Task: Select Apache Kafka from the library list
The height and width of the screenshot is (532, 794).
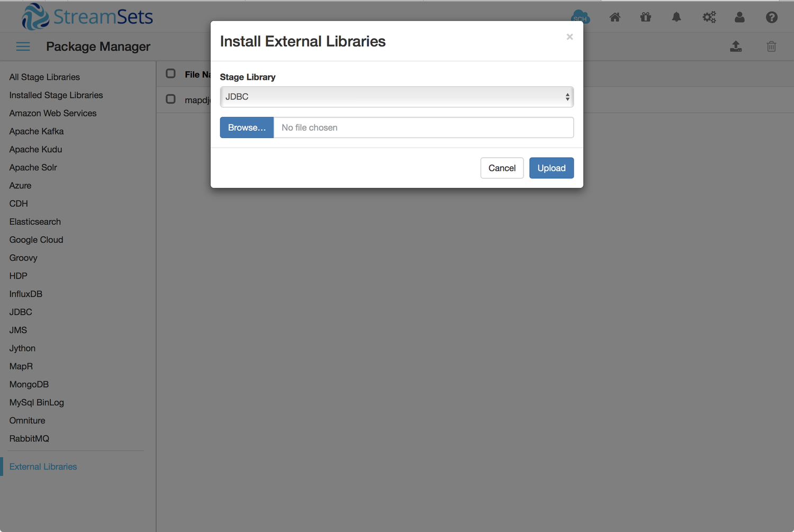Action: (36, 131)
